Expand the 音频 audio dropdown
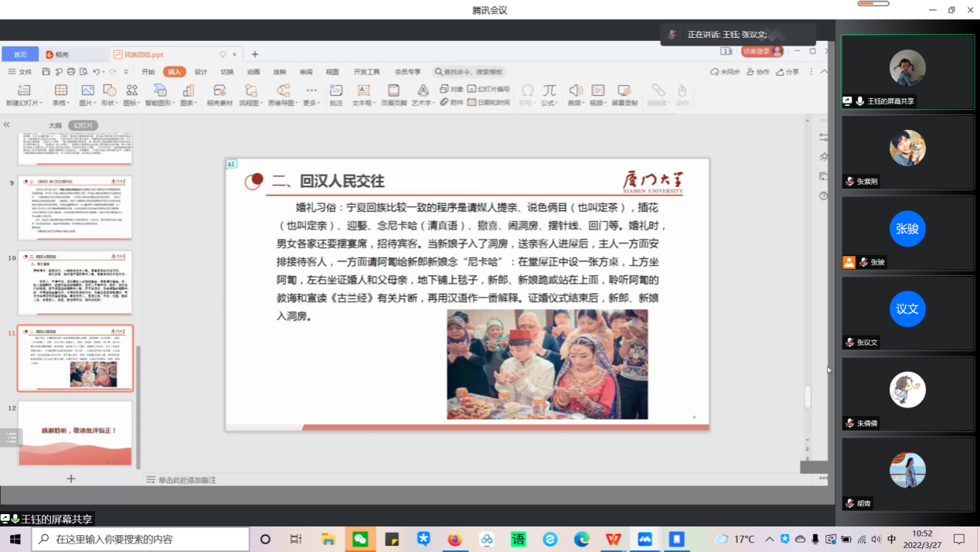 click(x=576, y=102)
